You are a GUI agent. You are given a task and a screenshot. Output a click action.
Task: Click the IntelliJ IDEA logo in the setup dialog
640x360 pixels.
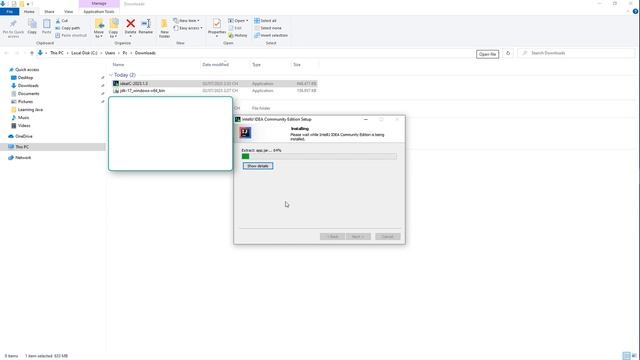point(245,132)
